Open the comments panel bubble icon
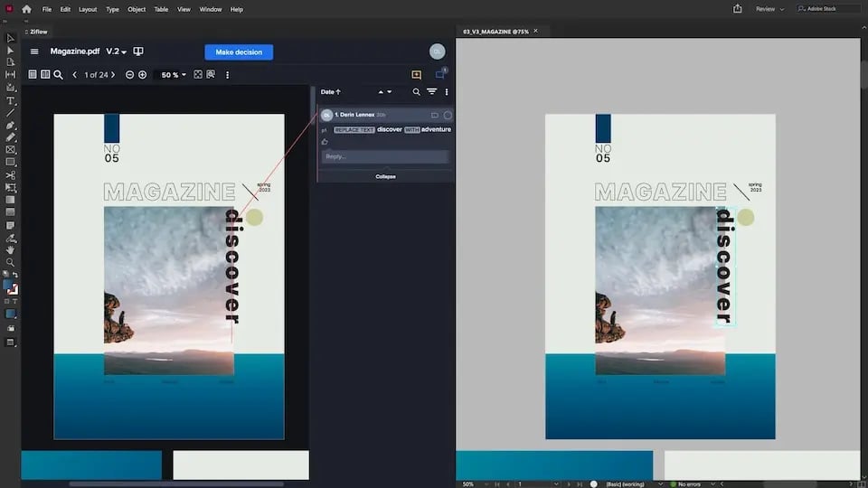This screenshot has height=488, width=868. tap(440, 73)
